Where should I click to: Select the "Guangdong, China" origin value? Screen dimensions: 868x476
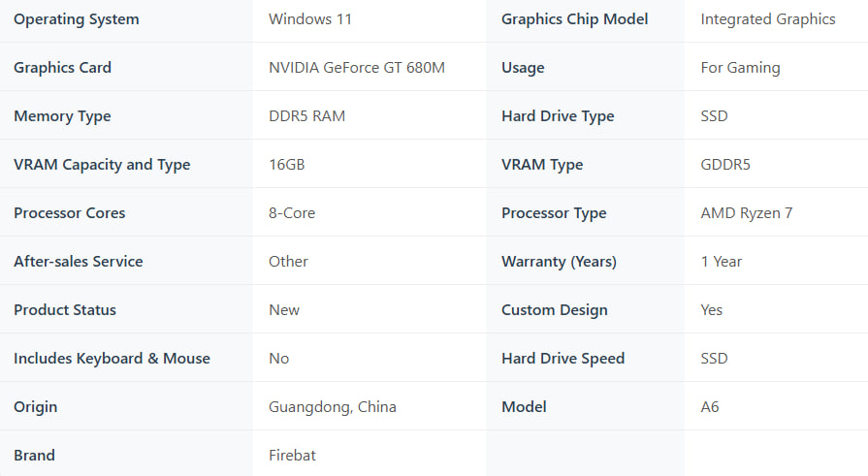333,407
